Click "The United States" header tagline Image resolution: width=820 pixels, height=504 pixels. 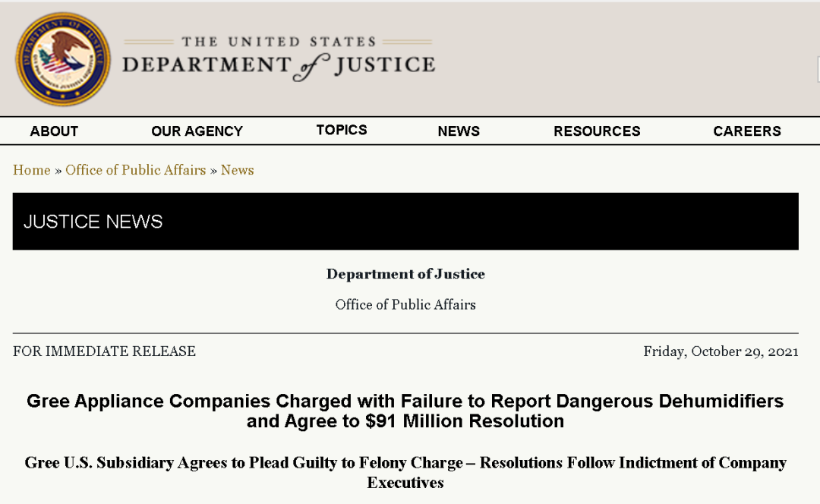coord(279,42)
